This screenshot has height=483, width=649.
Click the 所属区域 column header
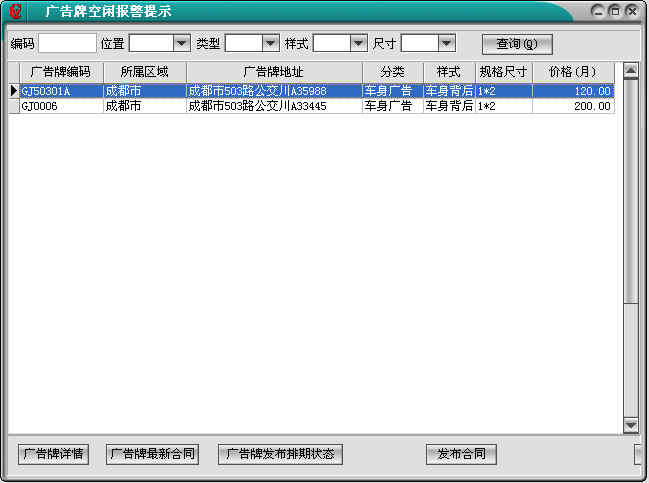144,72
